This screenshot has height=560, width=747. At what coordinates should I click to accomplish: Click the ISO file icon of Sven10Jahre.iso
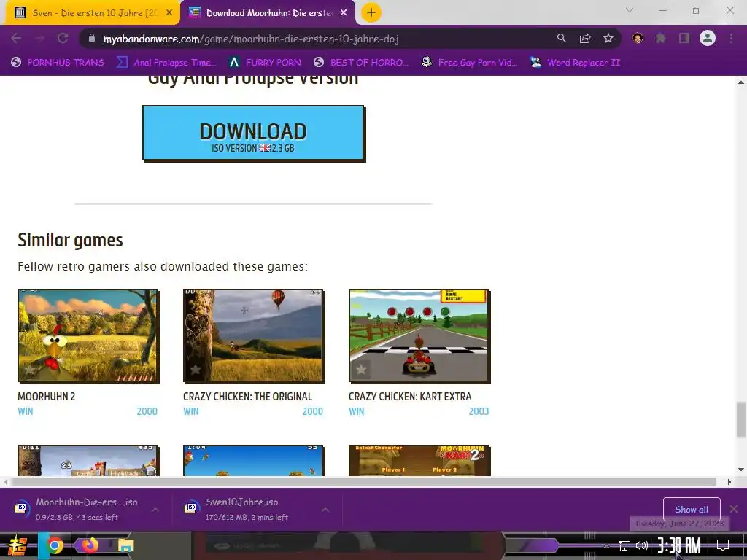(191, 507)
